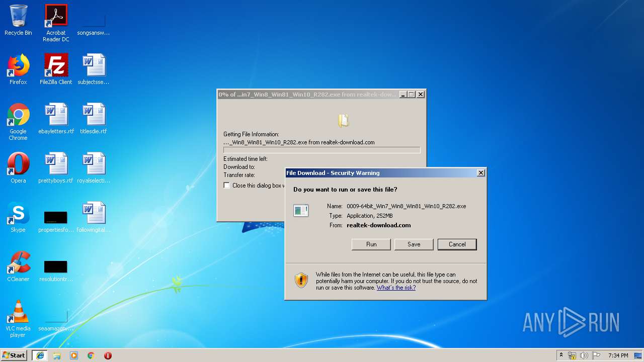Select the followingital... document icon
The width and height of the screenshot is (644, 362).
(x=94, y=217)
